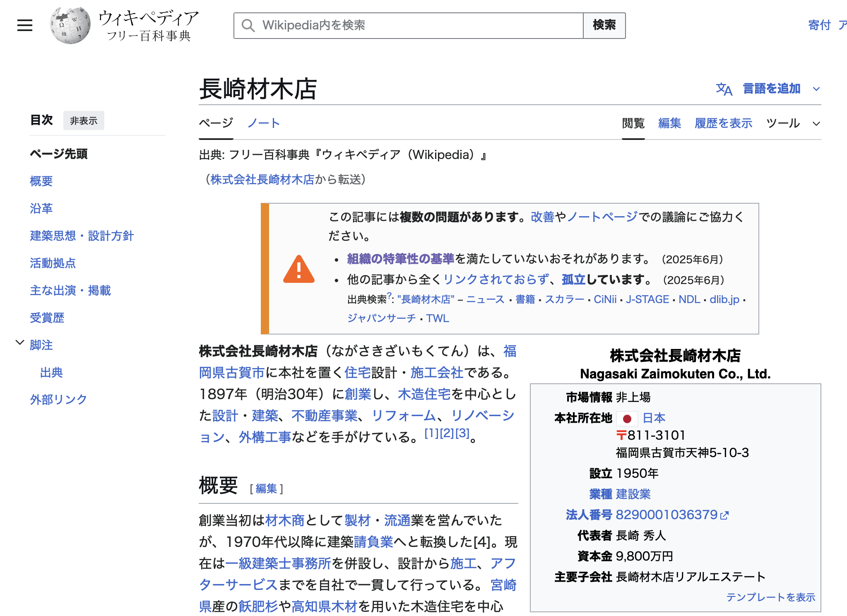Image resolution: width=847 pixels, height=616 pixels.
Task: Click the search magnifier icon
Action: click(x=248, y=26)
